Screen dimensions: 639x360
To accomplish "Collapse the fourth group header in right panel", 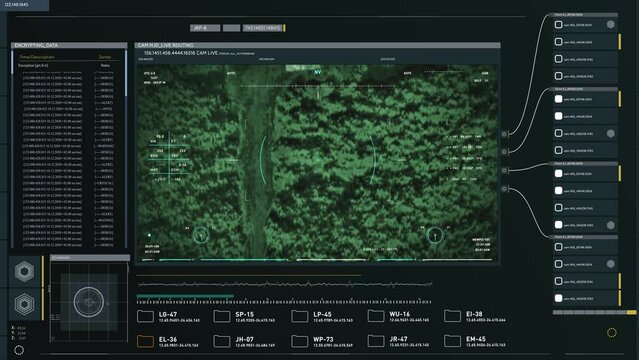I will 585,237.
